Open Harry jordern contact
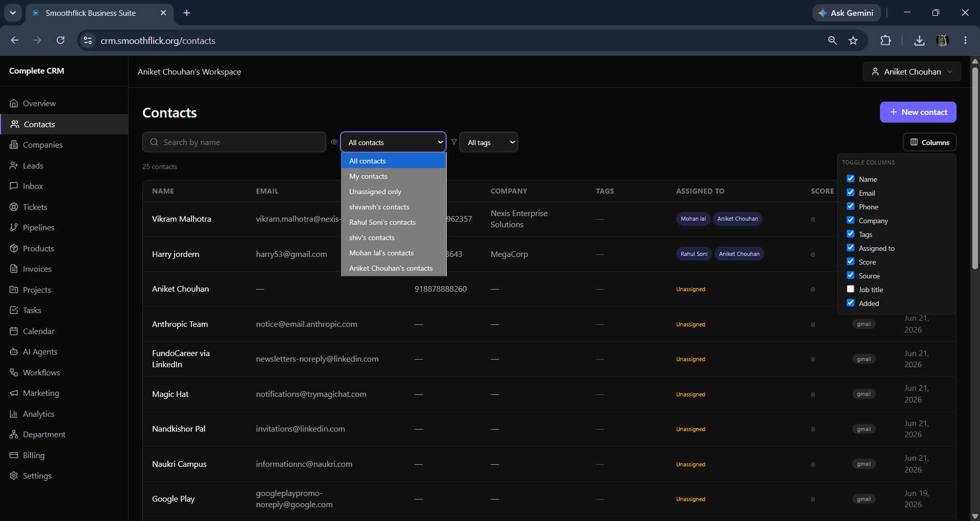980x521 pixels. pyautogui.click(x=176, y=254)
